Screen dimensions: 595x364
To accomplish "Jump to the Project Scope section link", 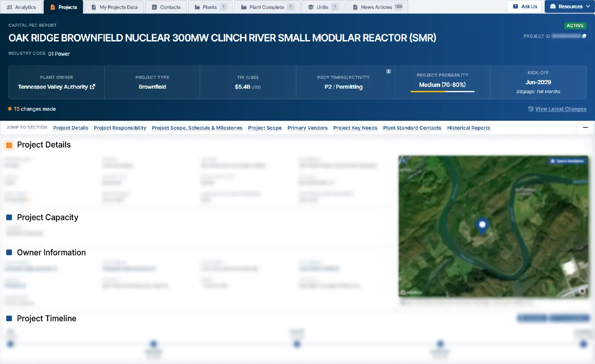I will tap(265, 128).
